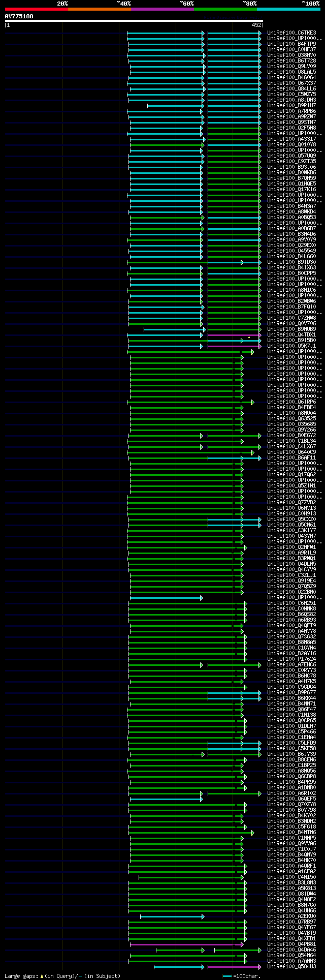The height and width of the screenshot is (980, 325).
Task: Select hit UniRef100_C7ZNW8
Action: [x=291, y=318]
